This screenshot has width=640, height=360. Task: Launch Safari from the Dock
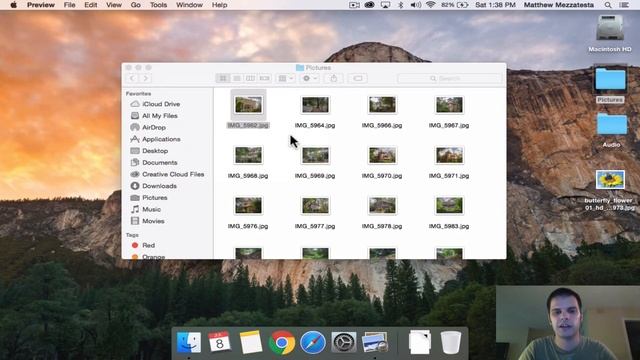313,342
